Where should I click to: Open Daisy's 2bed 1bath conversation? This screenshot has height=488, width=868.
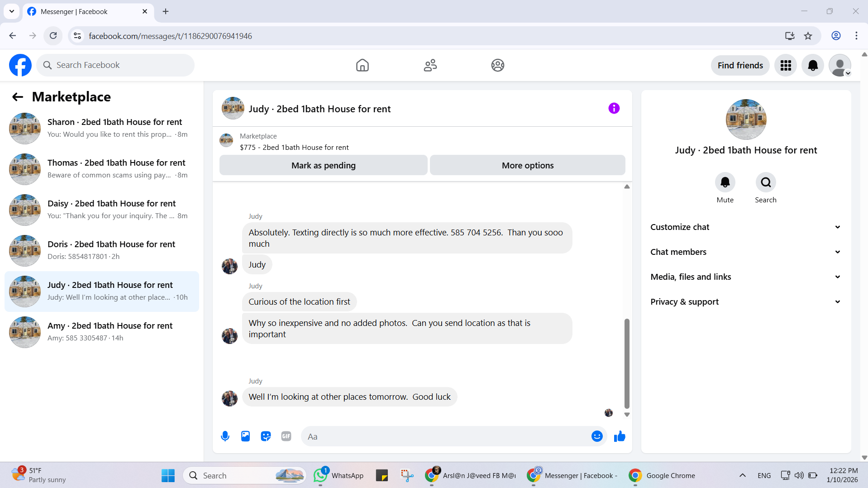pyautogui.click(x=102, y=210)
